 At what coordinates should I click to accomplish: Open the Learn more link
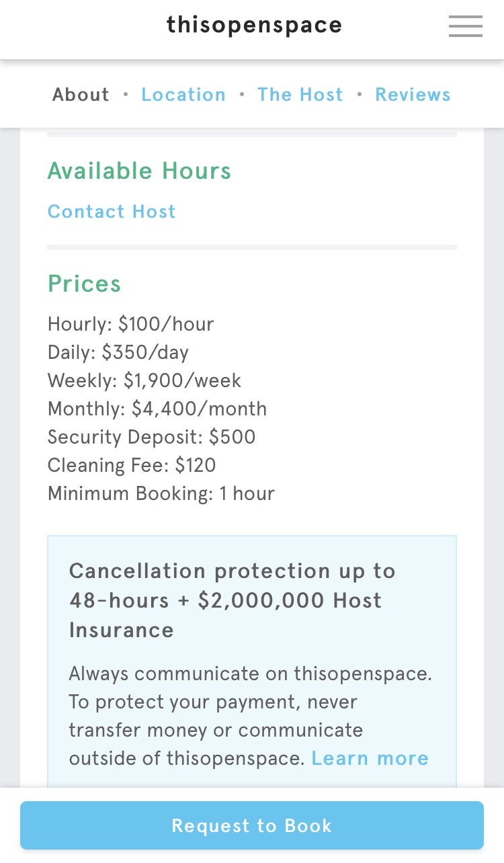[370, 759]
